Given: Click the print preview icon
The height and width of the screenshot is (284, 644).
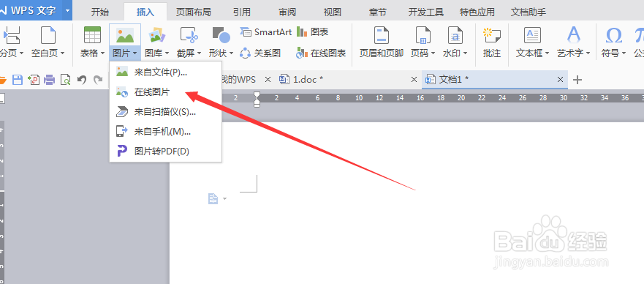Looking at the screenshot, I should 65,80.
